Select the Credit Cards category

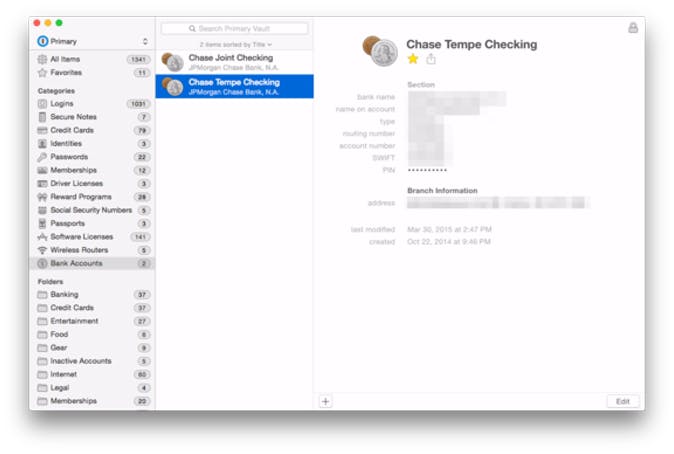point(92,130)
